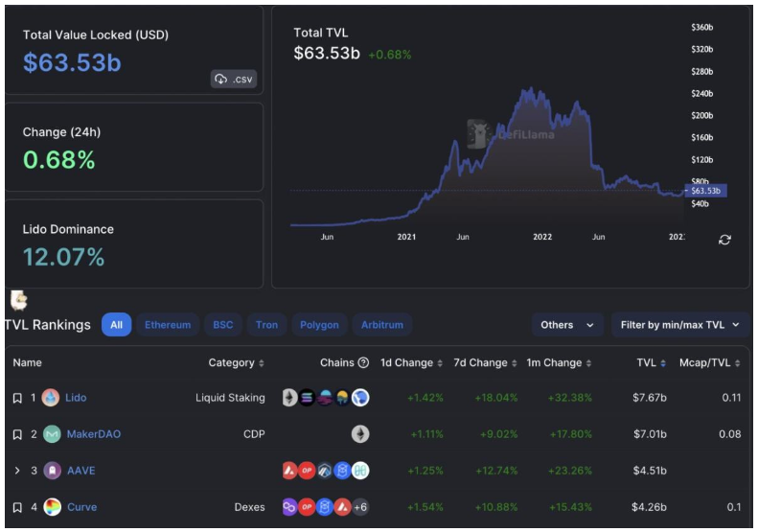Image resolution: width=758 pixels, height=532 pixels.
Task: Filter rankings by Polygon
Action: [319, 325]
